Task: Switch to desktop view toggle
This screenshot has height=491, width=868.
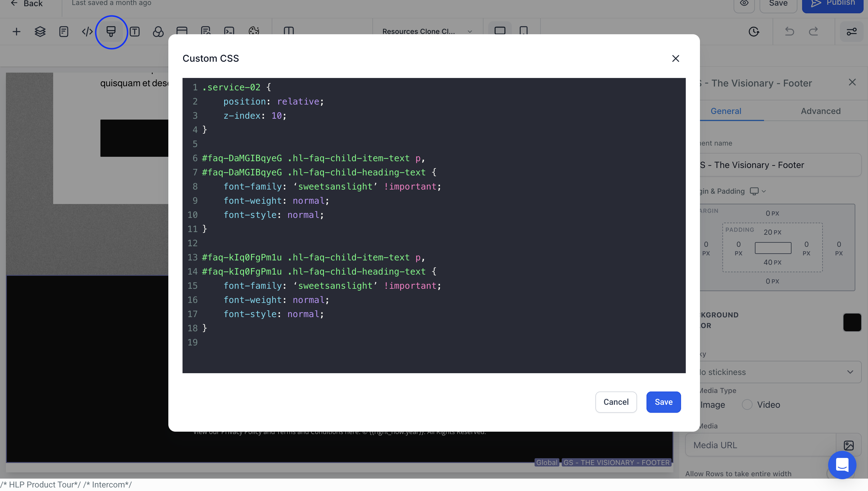Action: coord(500,31)
